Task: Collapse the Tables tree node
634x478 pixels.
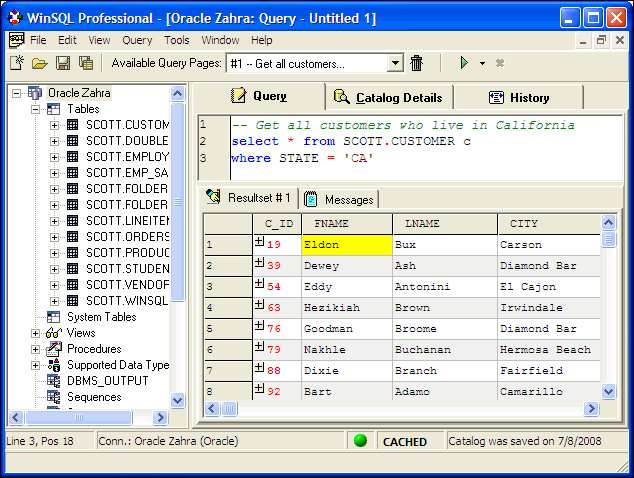Action: [x=36, y=109]
